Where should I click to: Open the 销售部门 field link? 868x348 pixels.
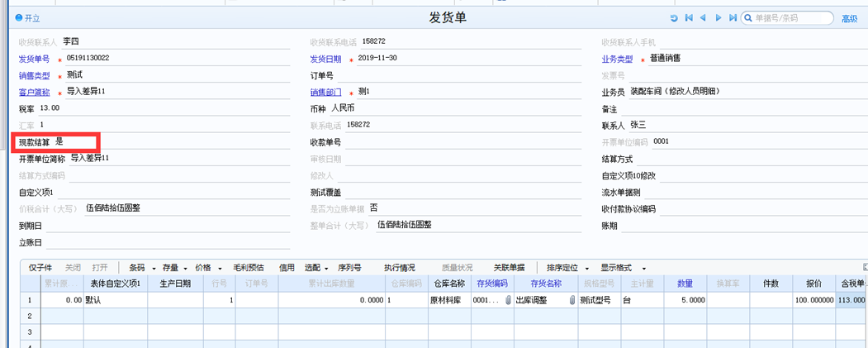click(x=325, y=93)
